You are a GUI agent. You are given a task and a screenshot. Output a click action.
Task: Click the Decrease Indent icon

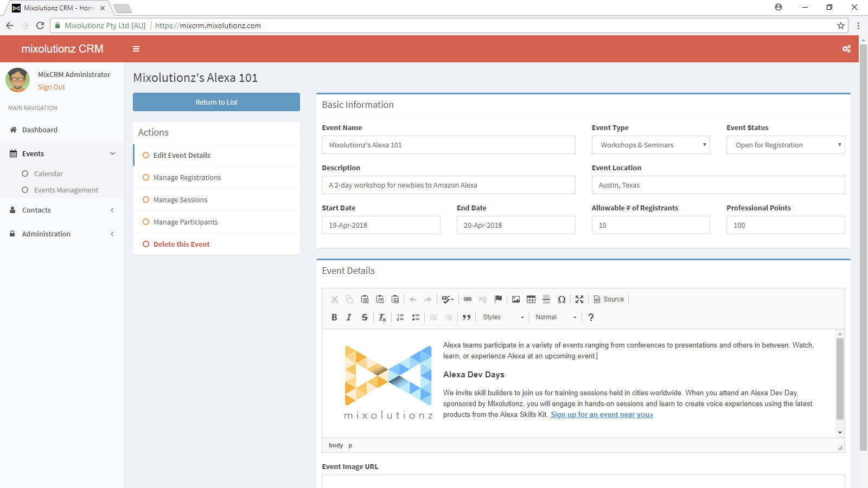433,317
